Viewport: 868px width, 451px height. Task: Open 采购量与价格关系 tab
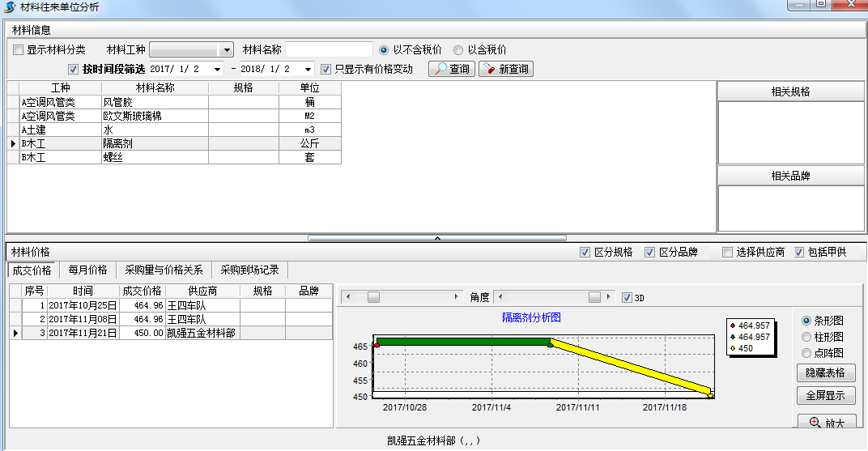164,270
